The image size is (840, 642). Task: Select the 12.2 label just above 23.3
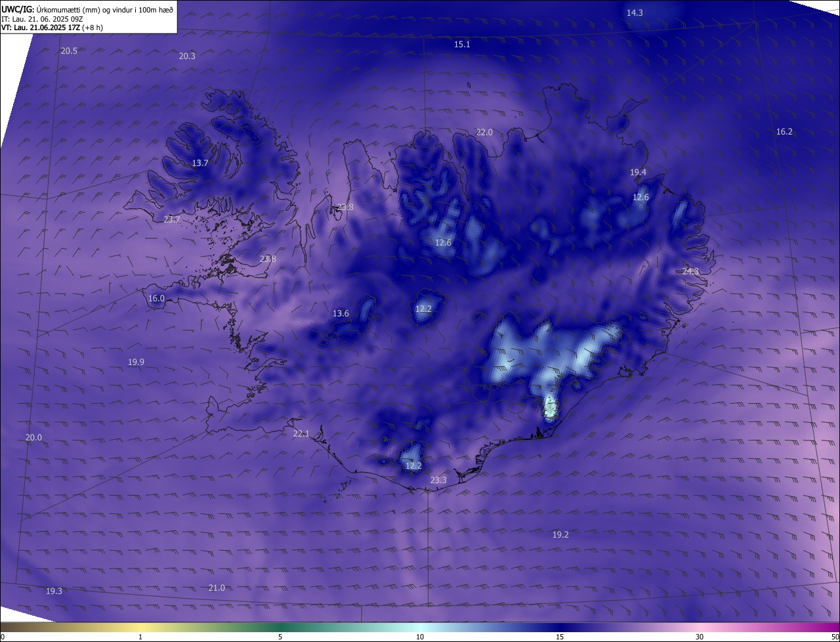click(413, 465)
